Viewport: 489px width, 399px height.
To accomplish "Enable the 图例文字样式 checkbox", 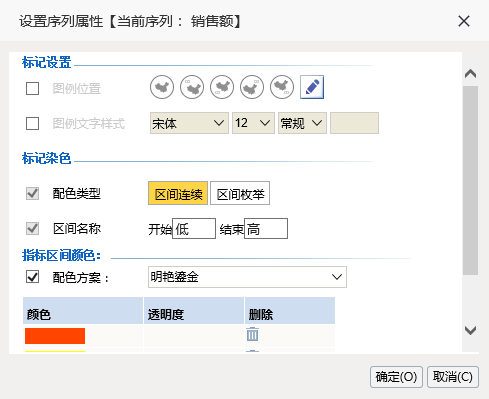I will (32, 123).
